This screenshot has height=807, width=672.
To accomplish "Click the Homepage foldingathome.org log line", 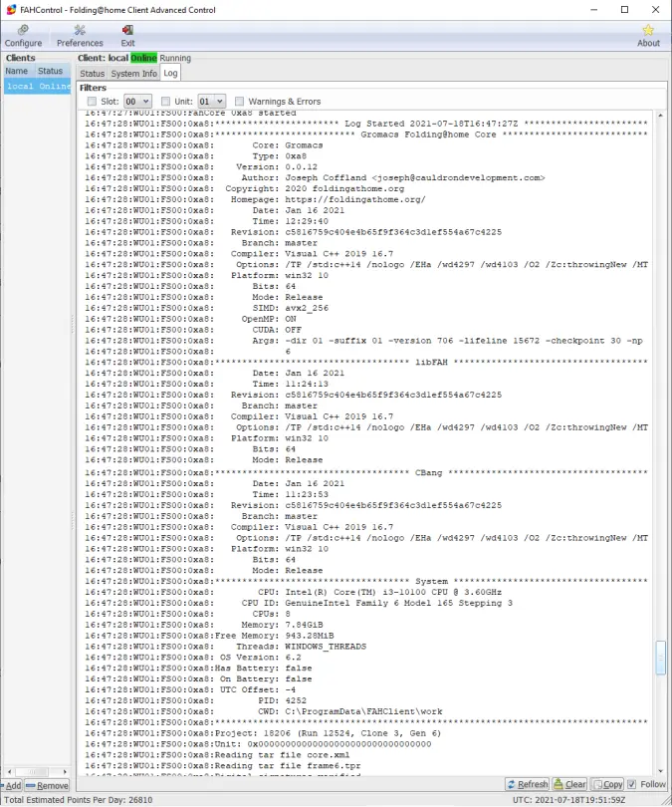I will [x=255, y=199].
